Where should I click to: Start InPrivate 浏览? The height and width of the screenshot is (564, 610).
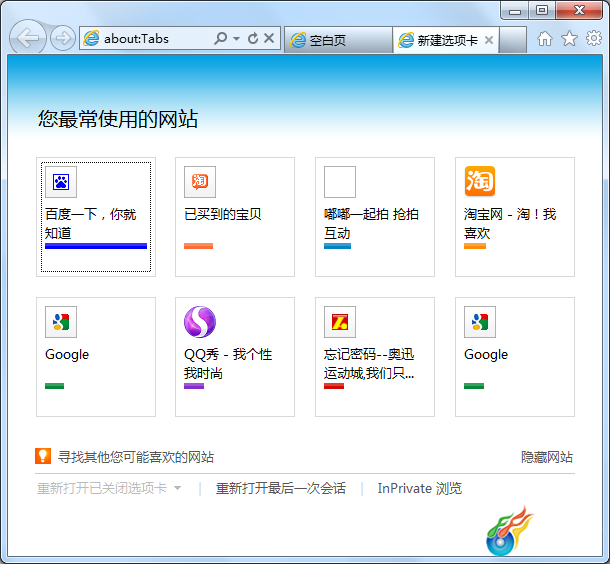pos(419,488)
